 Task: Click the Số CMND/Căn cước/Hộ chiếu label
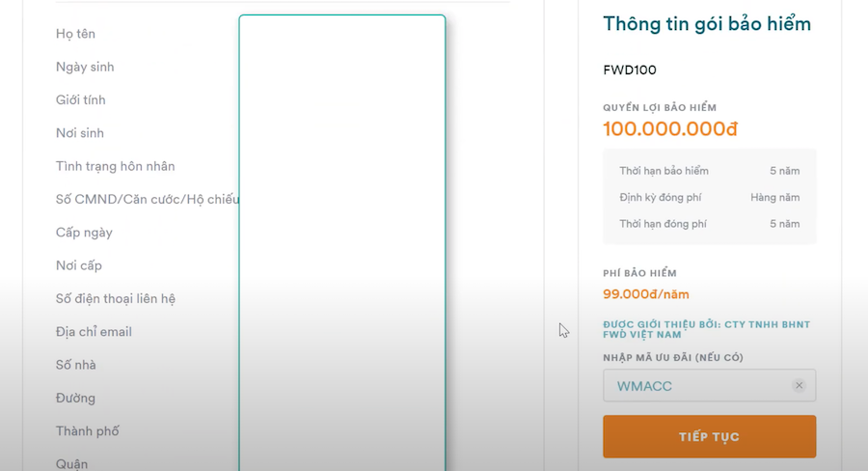pyautogui.click(x=147, y=200)
